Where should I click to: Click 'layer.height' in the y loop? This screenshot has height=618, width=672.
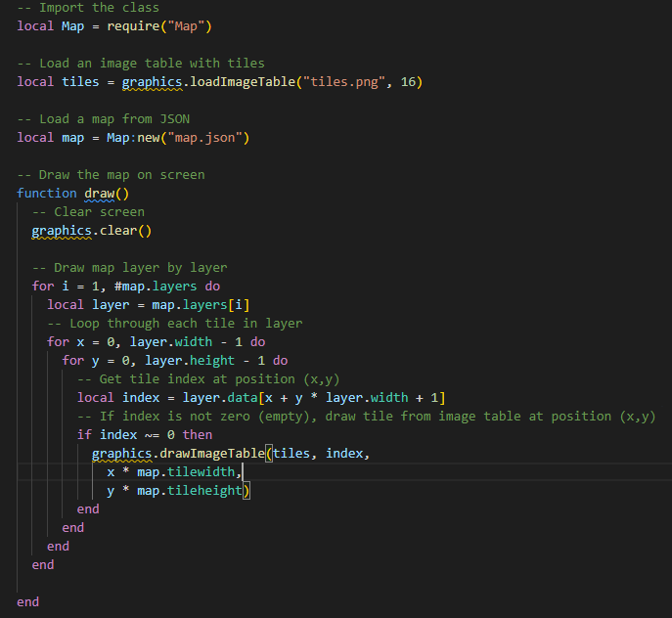tap(190, 361)
